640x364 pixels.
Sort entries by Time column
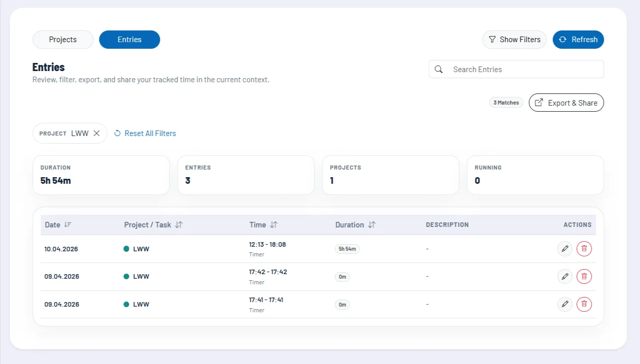pos(263,225)
